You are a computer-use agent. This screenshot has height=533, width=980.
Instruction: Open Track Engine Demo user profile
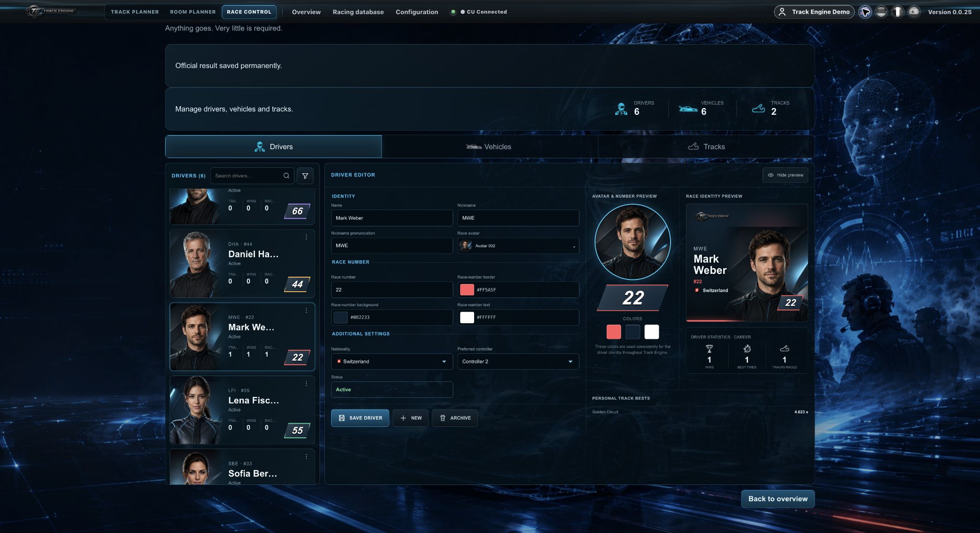pyautogui.click(x=814, y=12)
